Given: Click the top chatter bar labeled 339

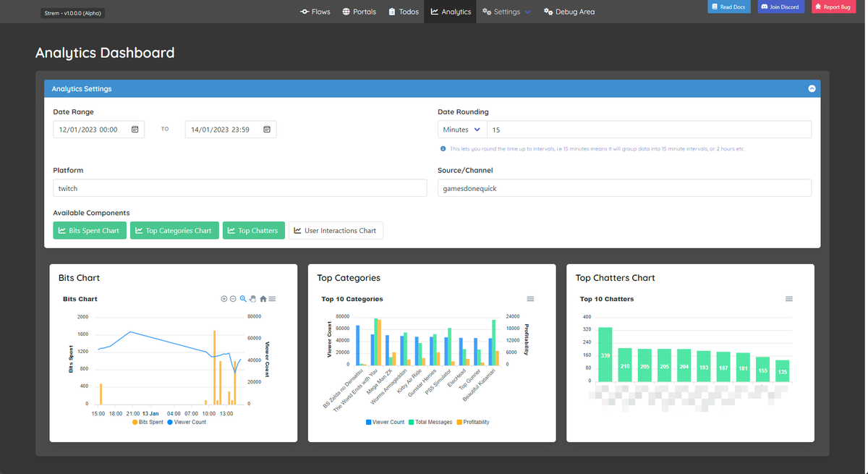Looking at the screenshot, I should tap(605, 355).
